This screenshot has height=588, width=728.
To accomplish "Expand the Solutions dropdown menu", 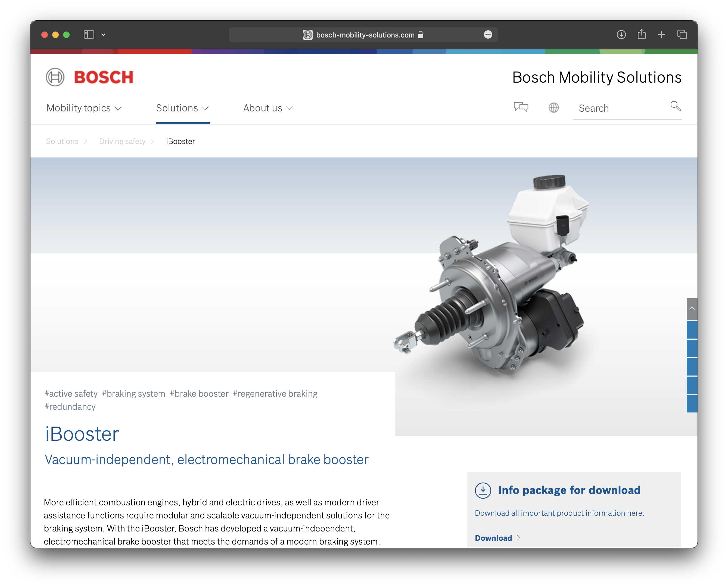I will pos(182,108).
